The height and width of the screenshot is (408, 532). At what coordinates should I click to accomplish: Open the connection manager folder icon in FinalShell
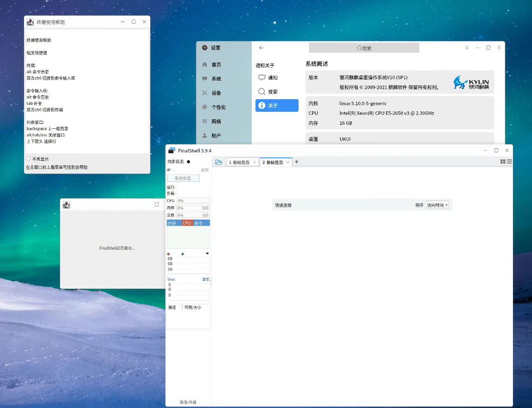pos(219,161)
